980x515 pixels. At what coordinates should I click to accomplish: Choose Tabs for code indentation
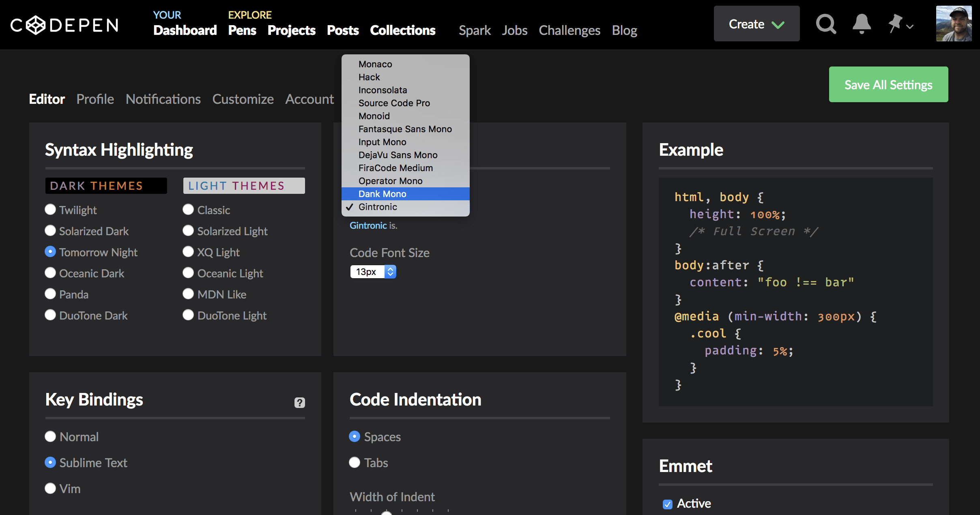355,462
